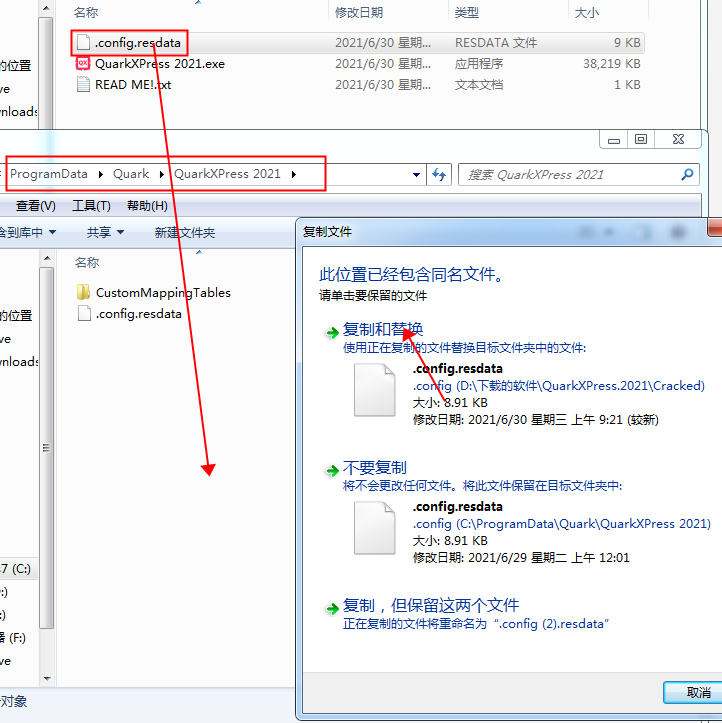Expand arrow after ProgramData breadcrumb
The height and width of the screenshot is (723, 722).
click(x=101, y=174)
